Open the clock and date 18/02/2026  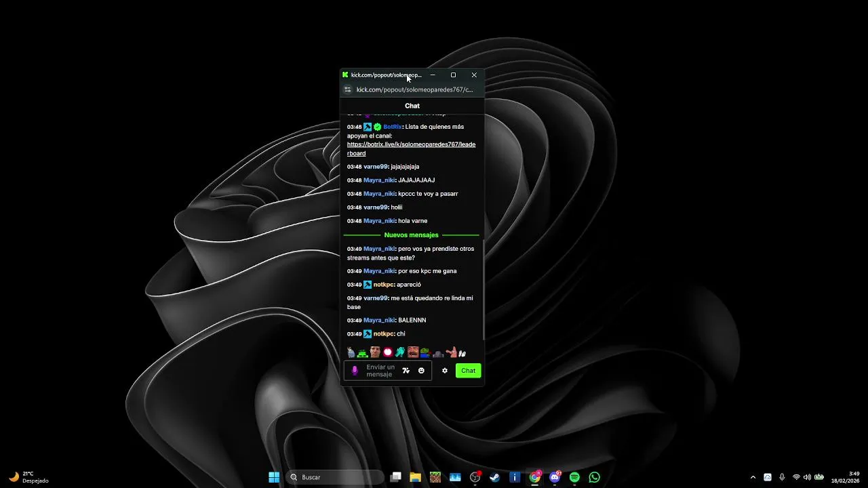[847, 477]
